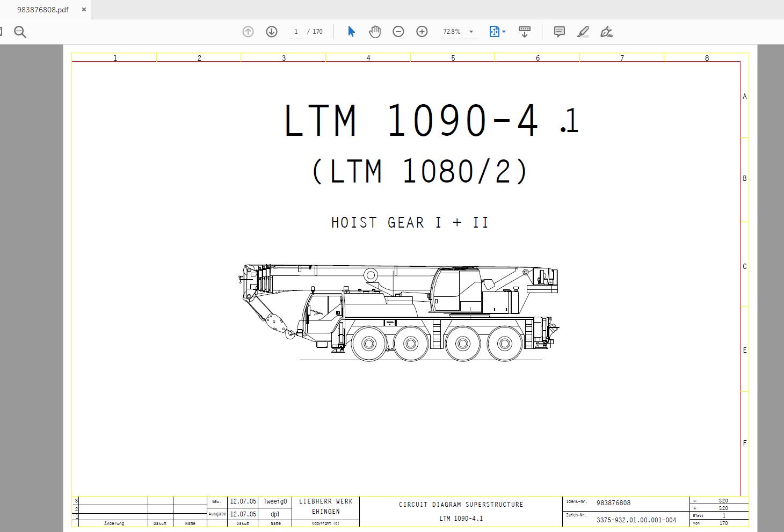Zoom out with the minus button
784x532 pixels.
398,32
